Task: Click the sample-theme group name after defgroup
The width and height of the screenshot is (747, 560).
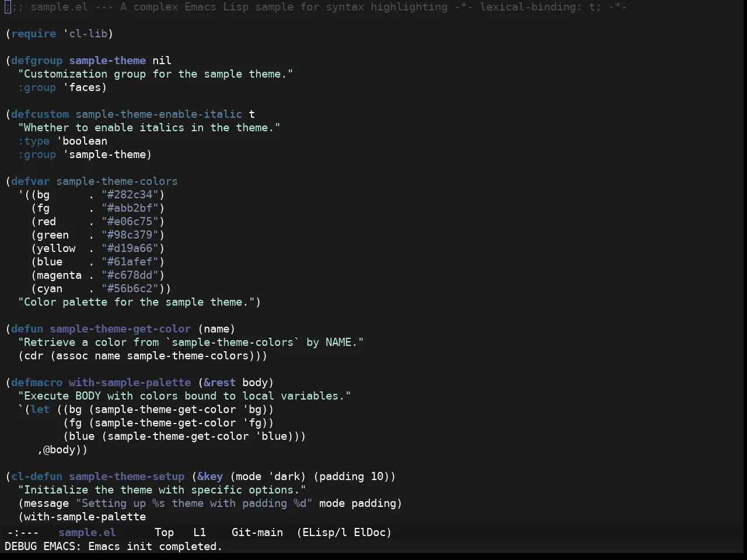Action: pos(107,61)
